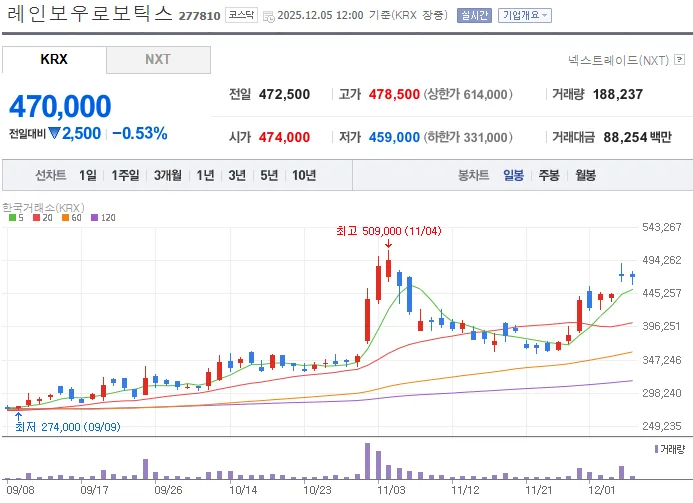Click the blue down-triangle price change icon
Screen dimensions: 693x503
(54, 133)
